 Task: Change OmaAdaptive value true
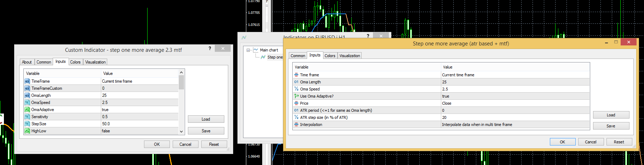tap(139, 110)
